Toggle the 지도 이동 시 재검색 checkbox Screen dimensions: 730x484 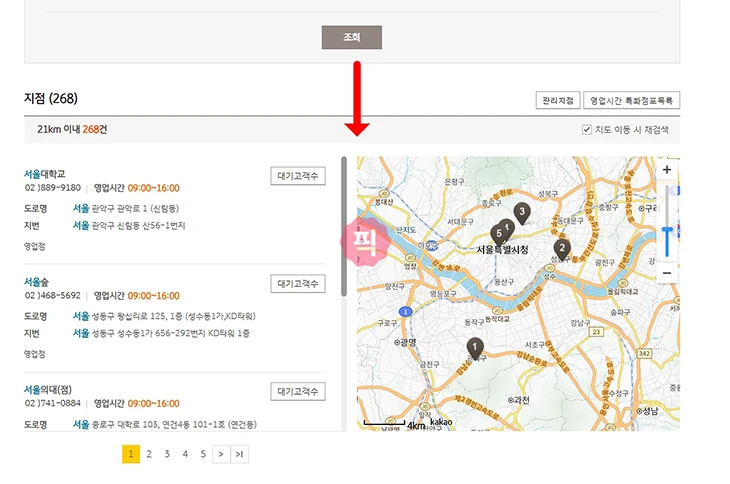(587, 129)
